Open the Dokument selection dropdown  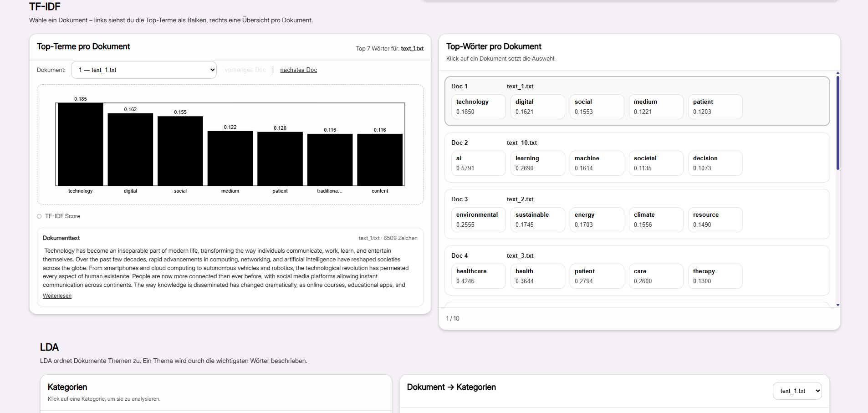pyautogui.click(x=143, y=70)
